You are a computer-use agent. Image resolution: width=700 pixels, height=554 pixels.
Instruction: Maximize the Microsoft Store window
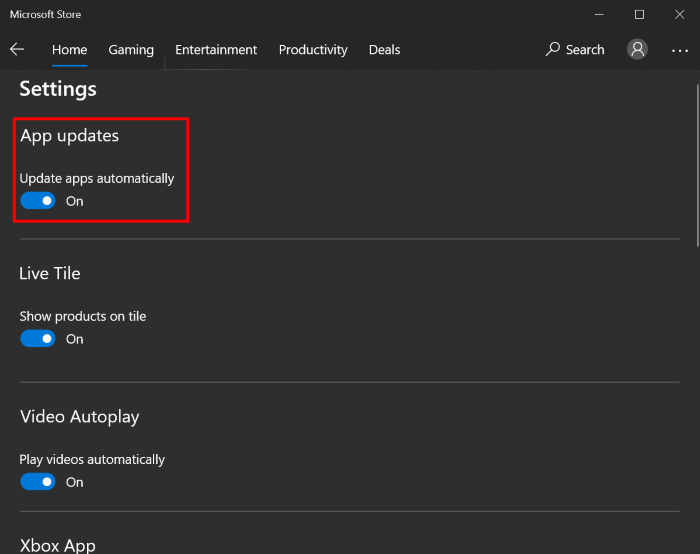[x=640, y=15]
